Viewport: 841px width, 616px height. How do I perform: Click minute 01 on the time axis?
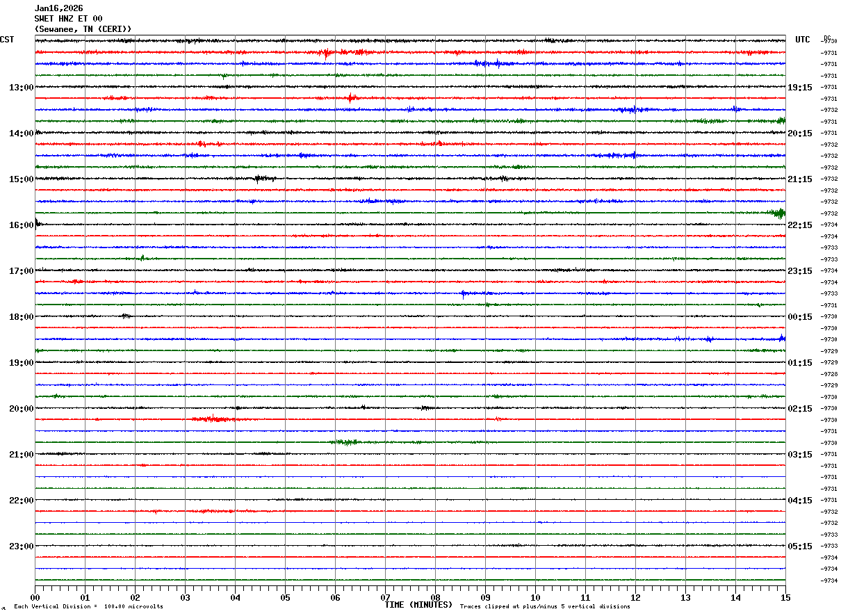85,597
